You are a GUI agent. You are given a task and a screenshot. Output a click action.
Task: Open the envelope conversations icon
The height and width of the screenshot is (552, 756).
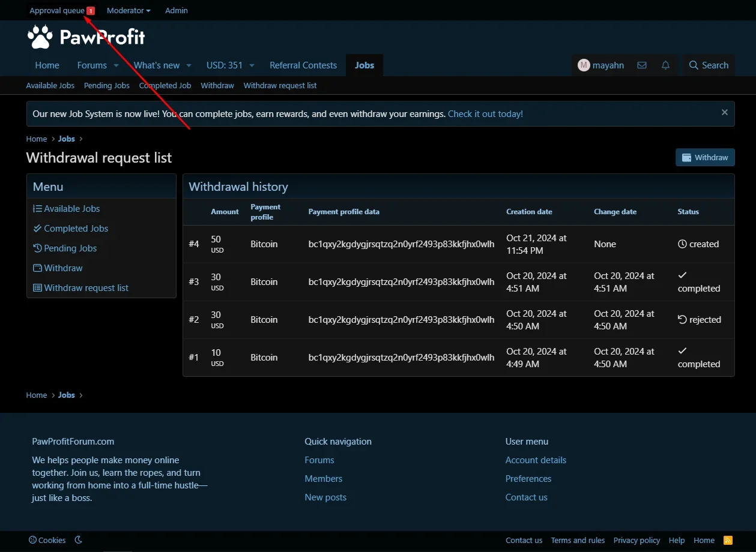click(642, 65)
